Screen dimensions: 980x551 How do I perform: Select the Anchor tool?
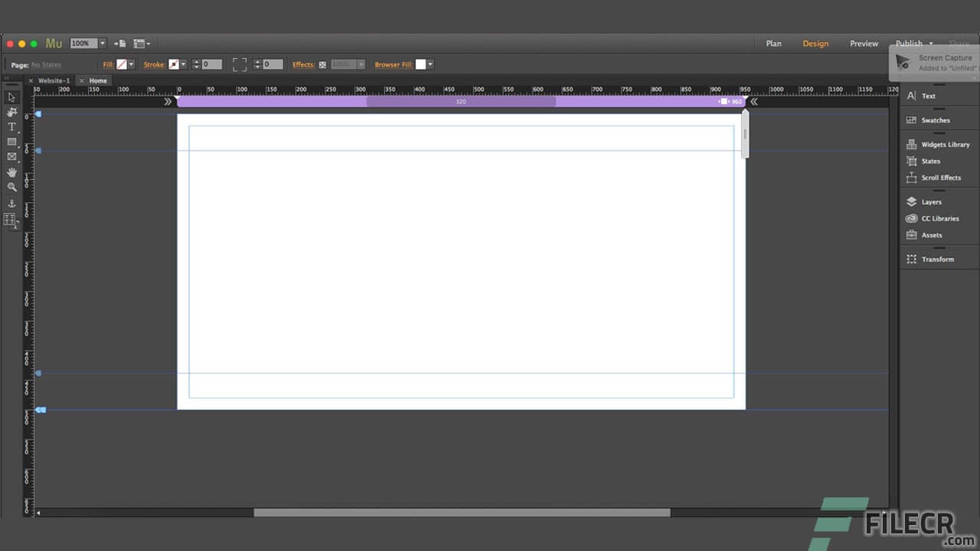(x=11, y=203)
